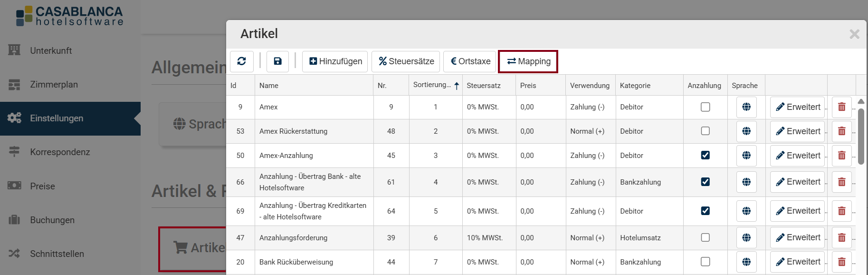This screenshot has height=275, width=868.
Task: Click Hinzufügen to add an article
Action: tap(335, 61)
